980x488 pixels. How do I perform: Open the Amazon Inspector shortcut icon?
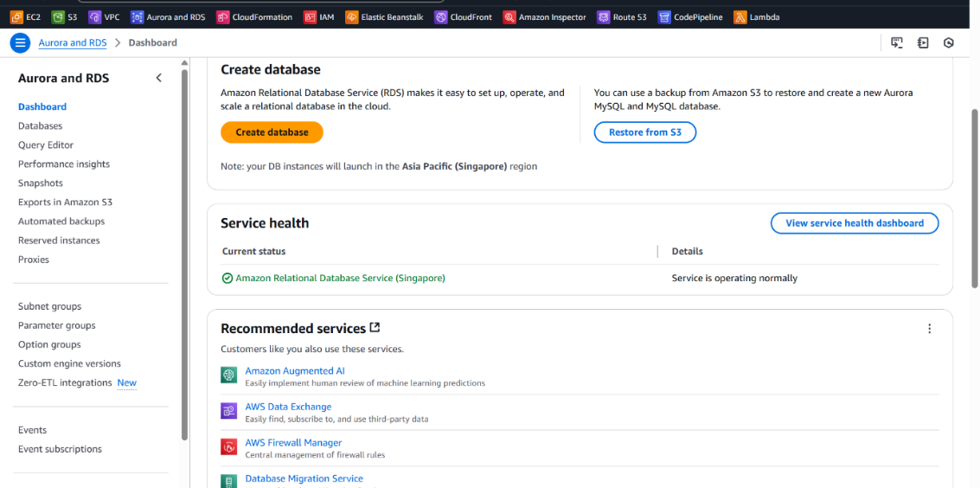(x=509, y=17)
